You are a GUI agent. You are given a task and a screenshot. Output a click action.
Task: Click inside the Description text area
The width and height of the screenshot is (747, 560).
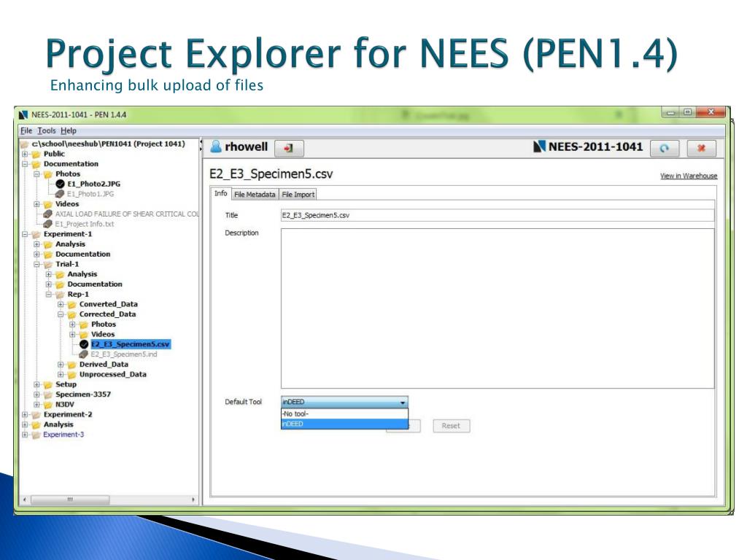pyautogui.click(x=498, y=308)
